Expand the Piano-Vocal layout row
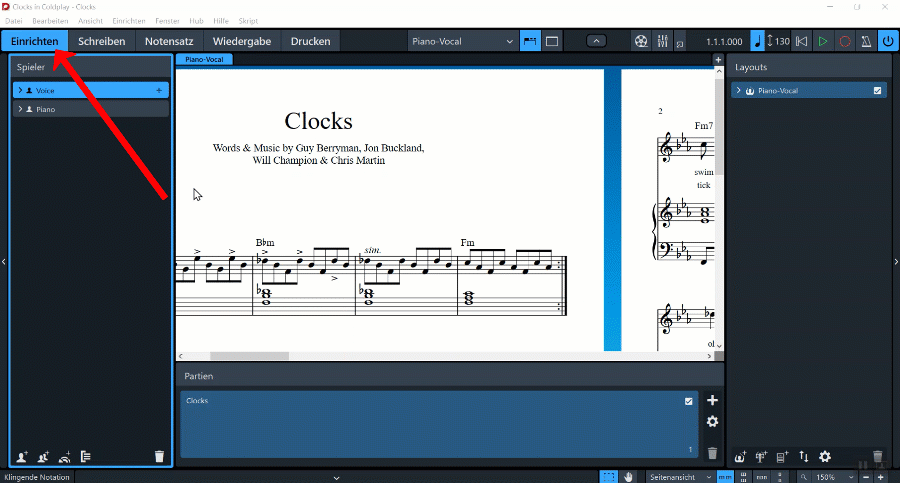 739,91
